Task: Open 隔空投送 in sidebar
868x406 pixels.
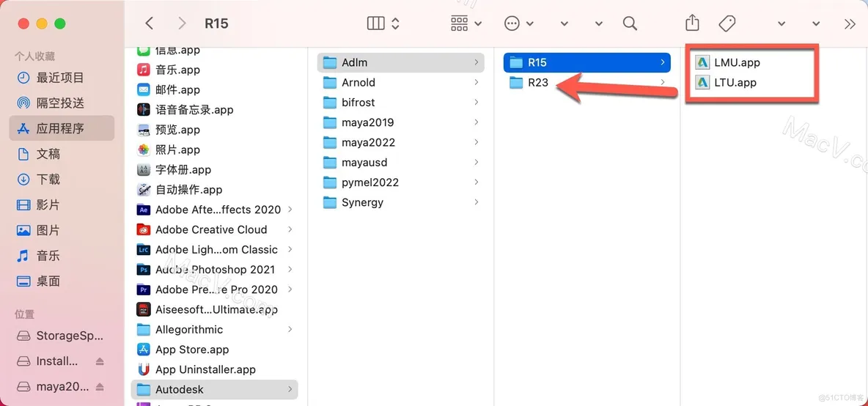Action: 62,103
